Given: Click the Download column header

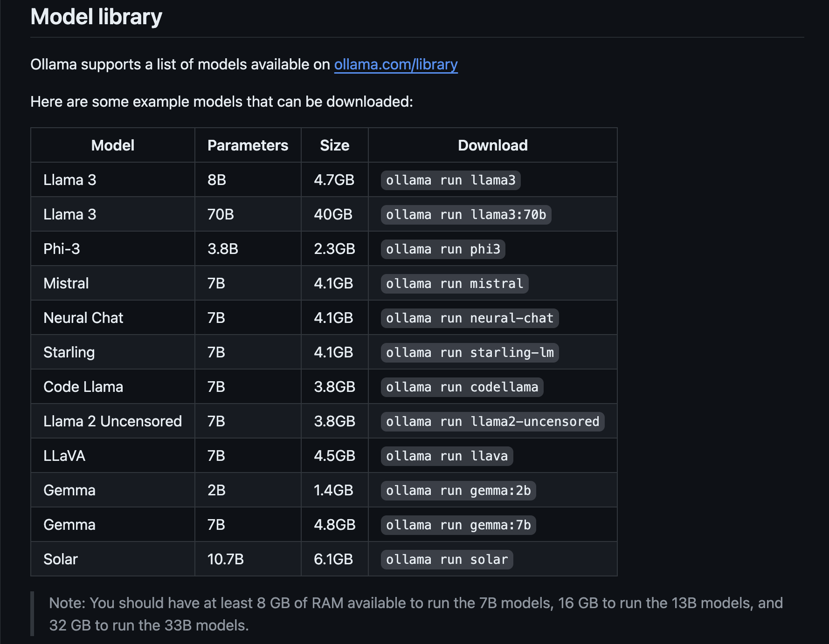Looking at the screenshot, I should coord(492,145).
